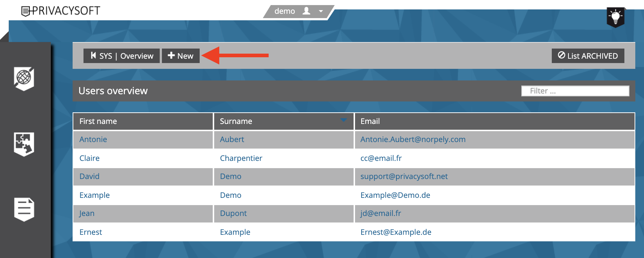Select the Example first name cell
Screen dimensions: 644x258
coord(143,195)
